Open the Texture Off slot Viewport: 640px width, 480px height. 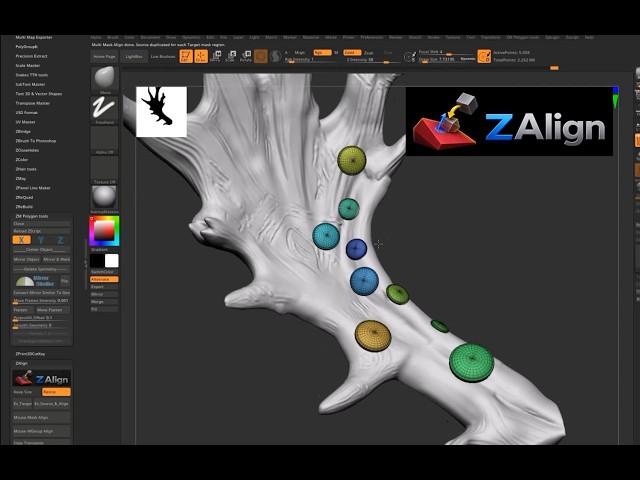tap(104, 170)
